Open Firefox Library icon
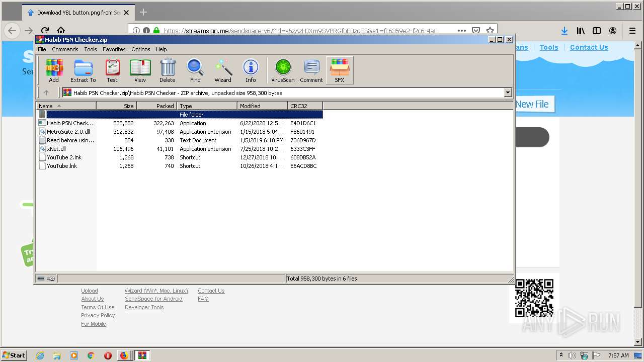Image resolution: width=644 pixels, height=362 pixels. pos(581,31)
